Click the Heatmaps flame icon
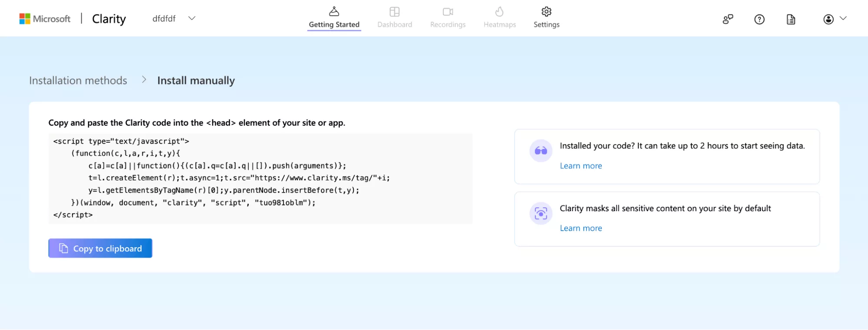 point(499,12)
